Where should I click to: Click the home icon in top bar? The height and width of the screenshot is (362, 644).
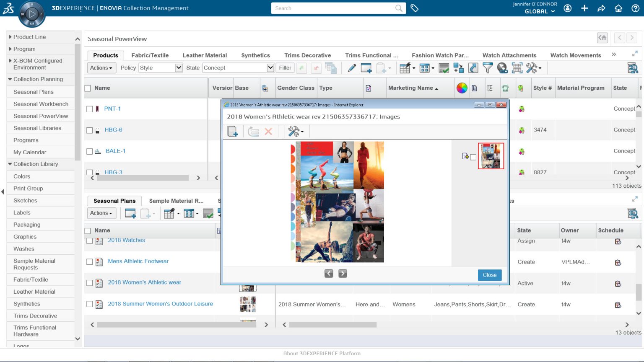pos(618,8)
